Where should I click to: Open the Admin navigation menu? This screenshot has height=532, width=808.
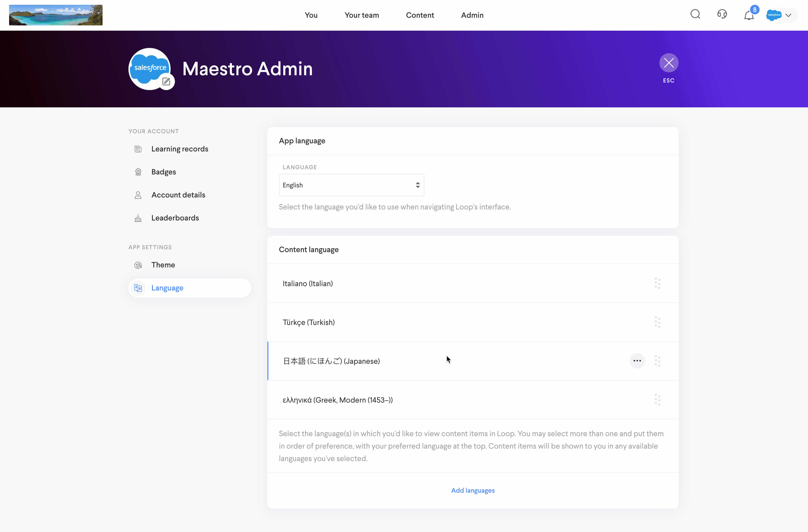tap(472, 15)
